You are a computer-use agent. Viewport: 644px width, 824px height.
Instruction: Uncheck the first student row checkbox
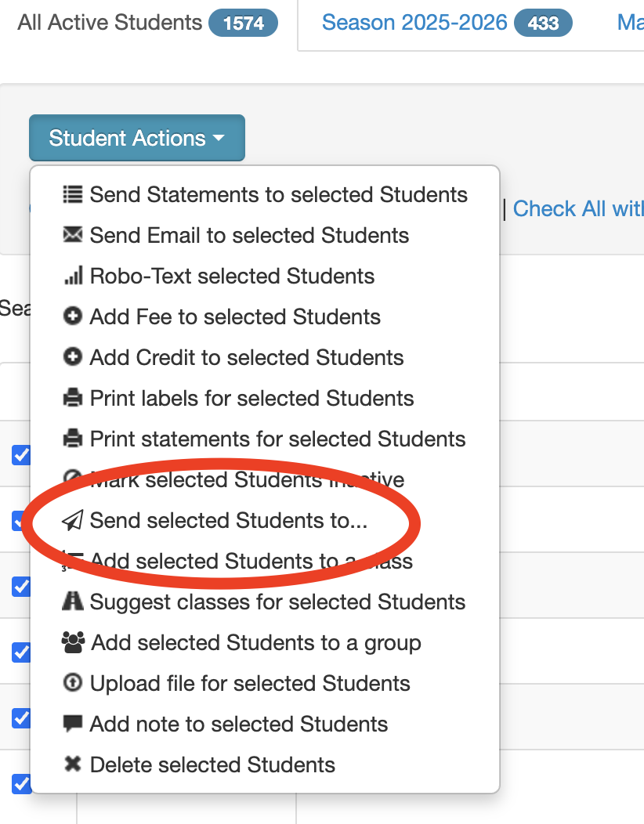click(22, 455)
